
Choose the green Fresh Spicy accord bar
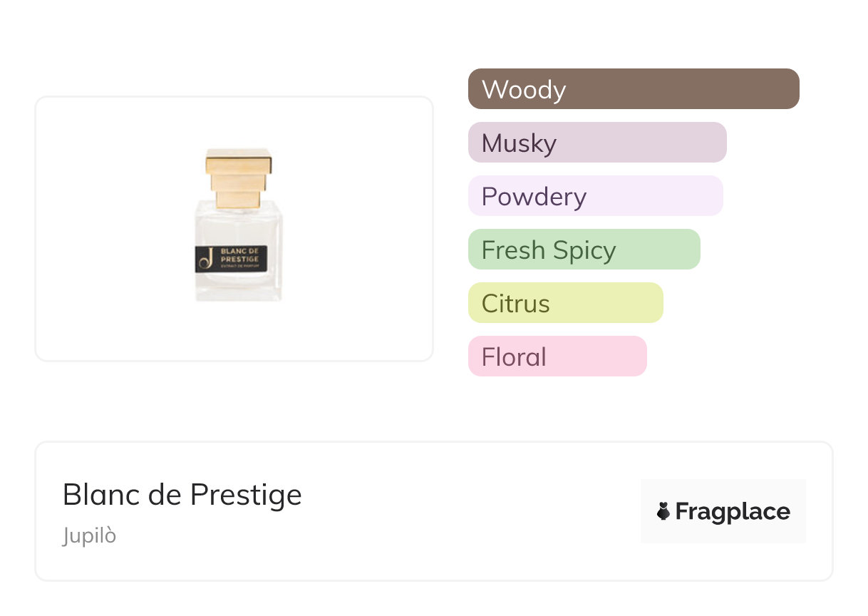coord(584,250)
